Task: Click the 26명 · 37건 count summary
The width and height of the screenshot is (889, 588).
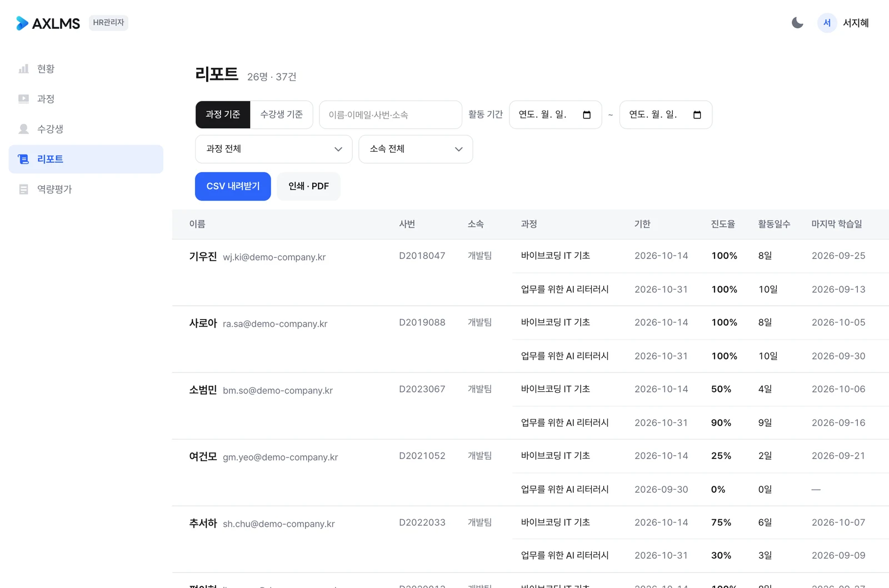Action: point(272,77)
